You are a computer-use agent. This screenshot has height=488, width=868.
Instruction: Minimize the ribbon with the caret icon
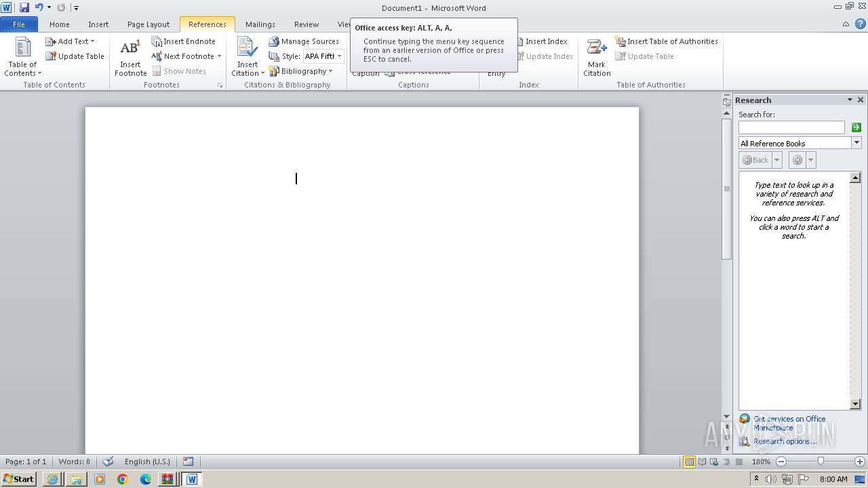(846, 24)
